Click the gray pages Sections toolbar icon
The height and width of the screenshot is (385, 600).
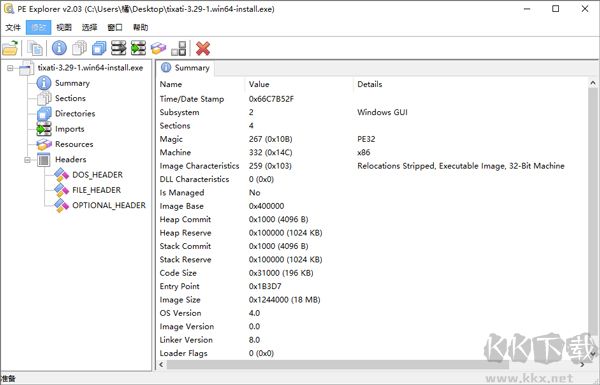click(79, 48)
